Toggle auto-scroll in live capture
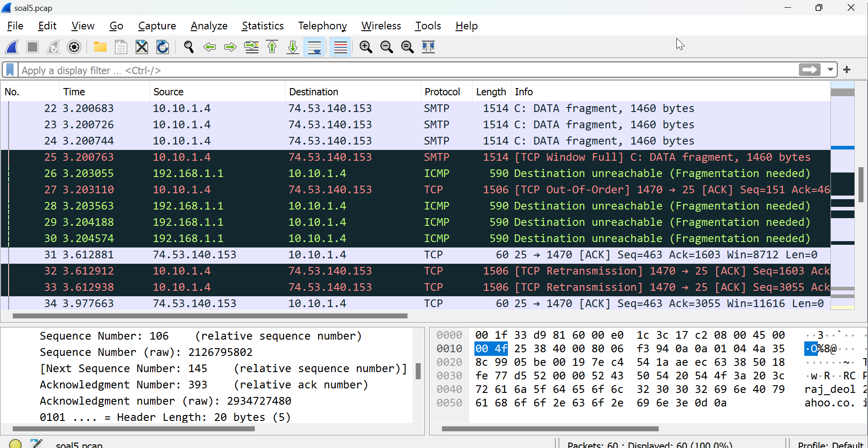The height and width of the screenshot is (448, 868). pos(314,47)
